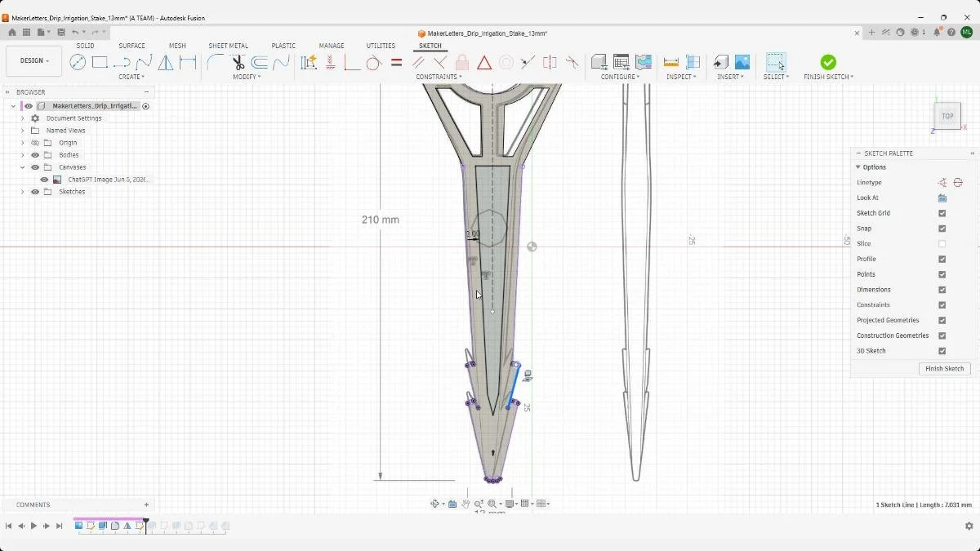The width and height of the screenshot is (980, 551).
Task: Apply the Tangent constraint
Action: [x=374, y=62]
